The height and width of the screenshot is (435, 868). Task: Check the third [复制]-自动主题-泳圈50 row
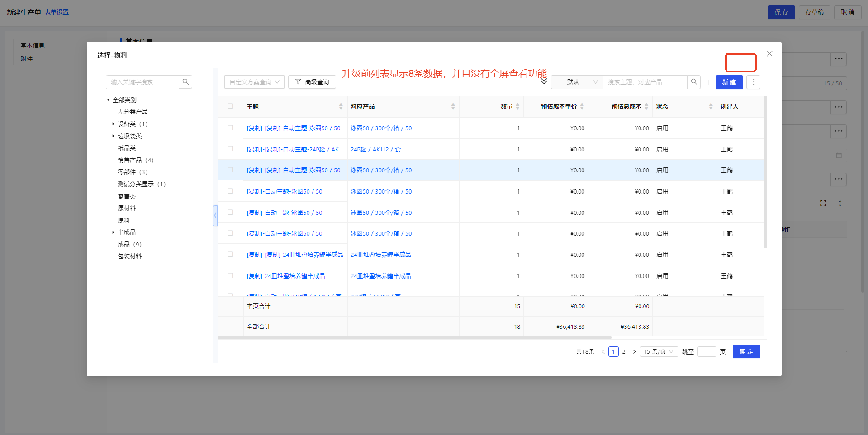pos(231,233)
